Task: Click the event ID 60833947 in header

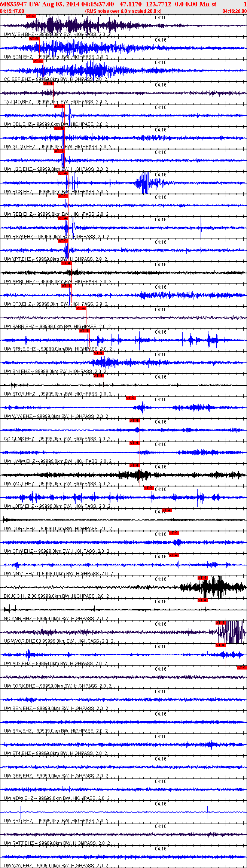Action: [x=13, y=4]
